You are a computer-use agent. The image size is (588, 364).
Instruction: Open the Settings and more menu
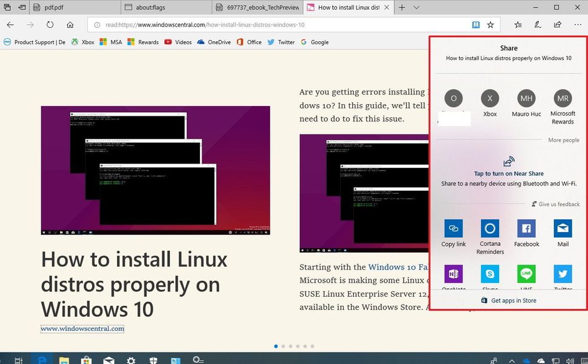578,25
